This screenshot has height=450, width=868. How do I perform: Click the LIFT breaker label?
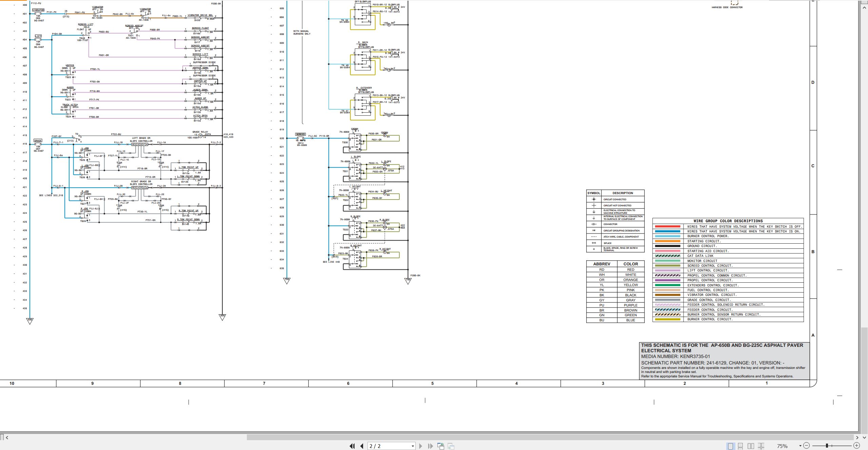[x=38, y=36]
